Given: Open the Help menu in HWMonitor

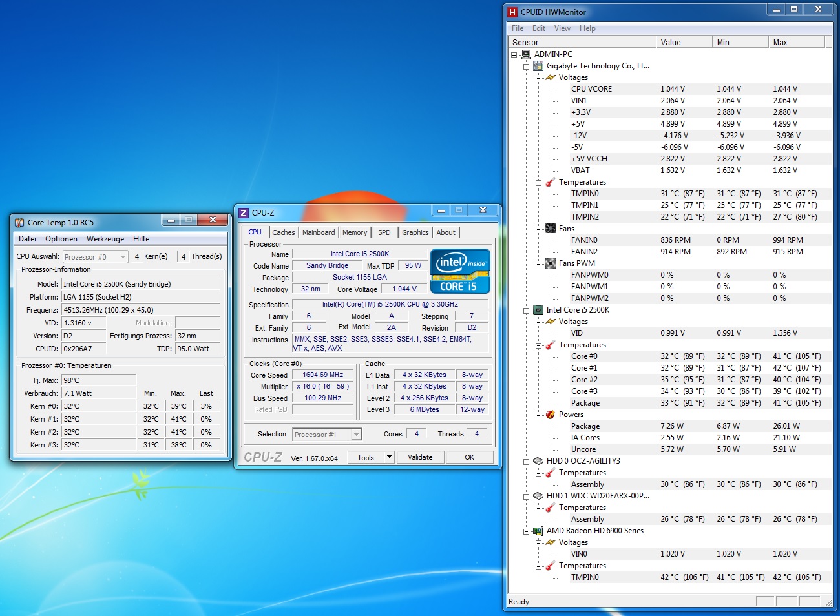Looking at the screenshot, I should pyautogui.click(x=587, y=28).
